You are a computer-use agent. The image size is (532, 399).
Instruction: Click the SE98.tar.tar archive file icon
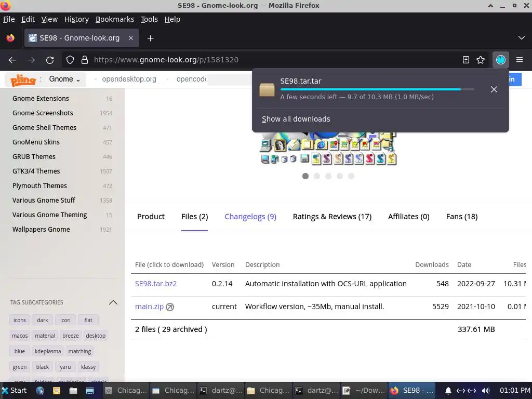267,89
